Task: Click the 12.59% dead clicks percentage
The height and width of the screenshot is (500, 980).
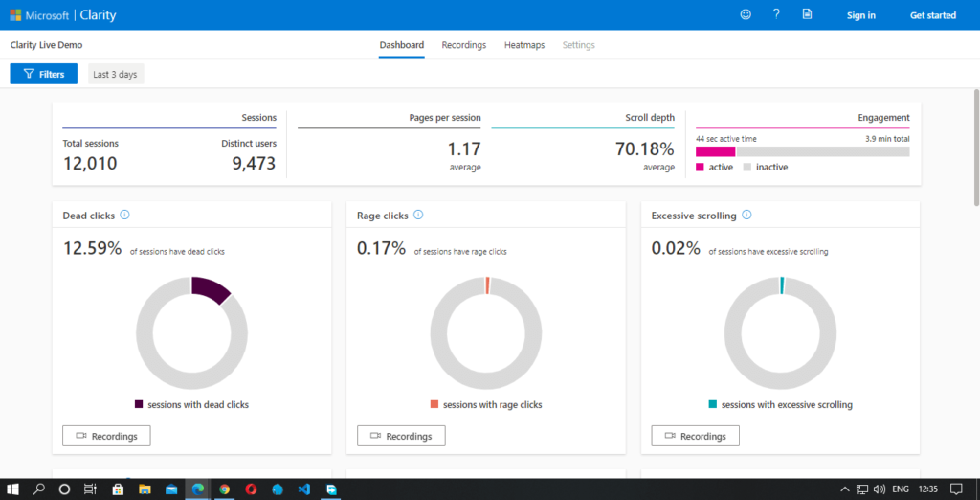Action: point(92,248)
